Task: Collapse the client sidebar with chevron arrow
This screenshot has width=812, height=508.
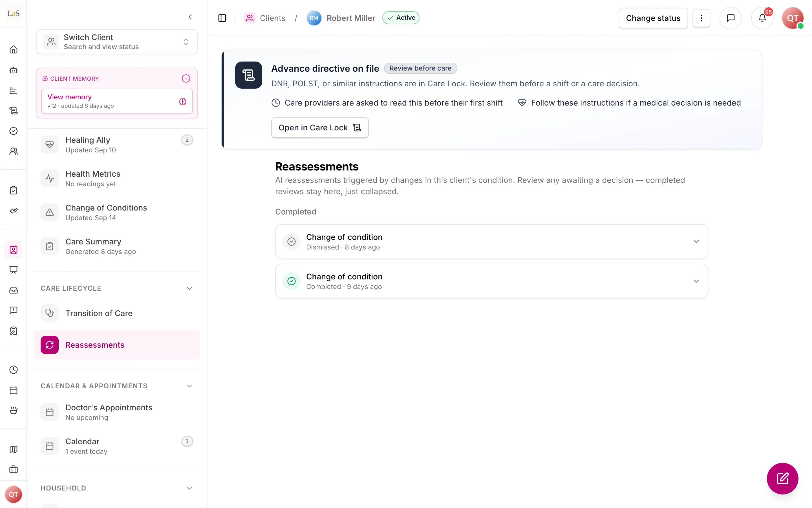Action: coord(190,17)
